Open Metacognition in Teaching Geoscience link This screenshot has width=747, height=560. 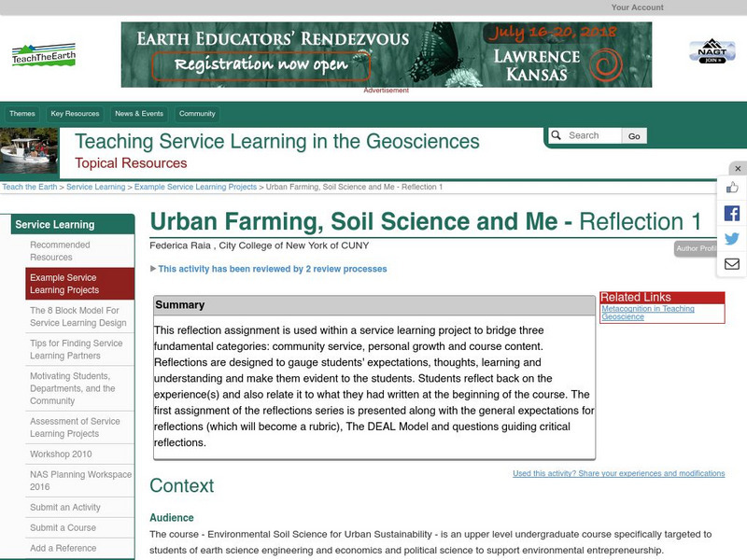coord(647,313)
